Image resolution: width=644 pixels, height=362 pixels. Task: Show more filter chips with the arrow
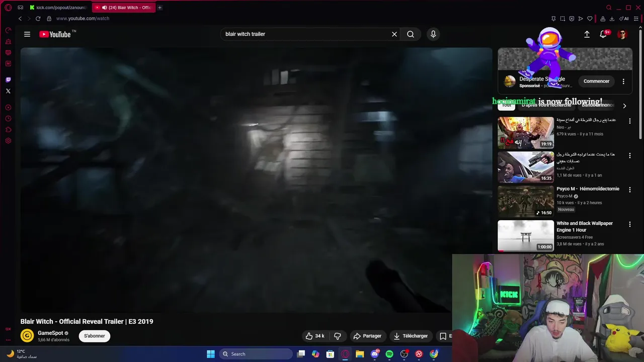click(x=624, y=106)
